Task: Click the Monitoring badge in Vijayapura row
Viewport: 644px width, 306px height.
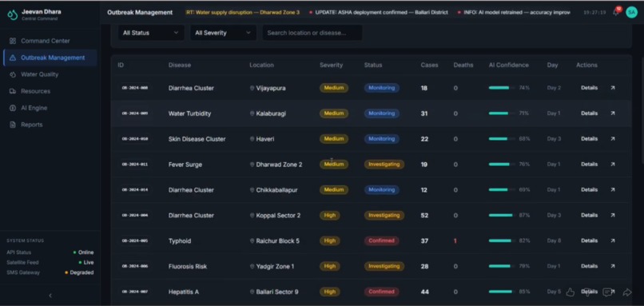Action: click(x=382, y=88)
